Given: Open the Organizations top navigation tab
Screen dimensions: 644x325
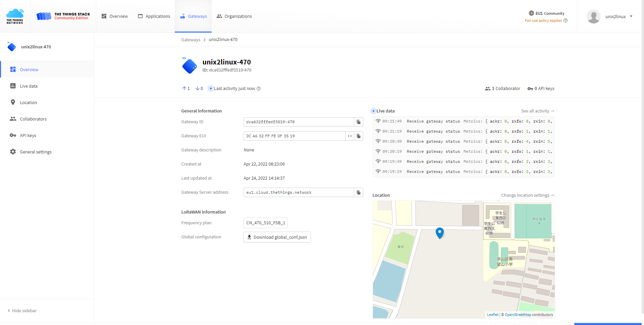Looking at the screenshot, I should click(234, 16).
